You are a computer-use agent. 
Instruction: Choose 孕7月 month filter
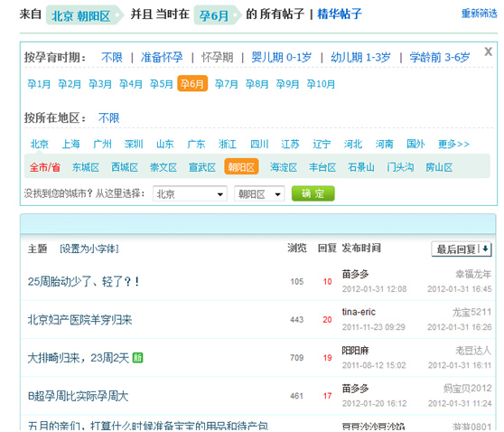point(227,84)
